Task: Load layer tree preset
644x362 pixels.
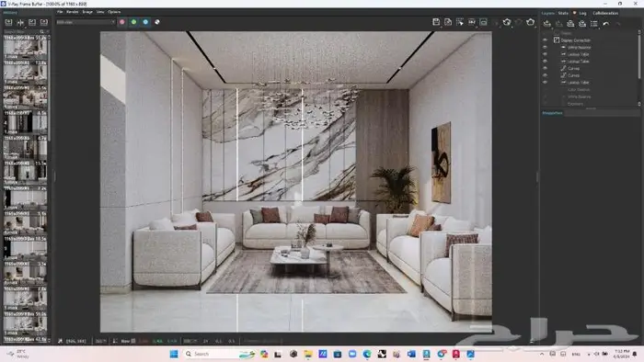Action: click(582, 24)
